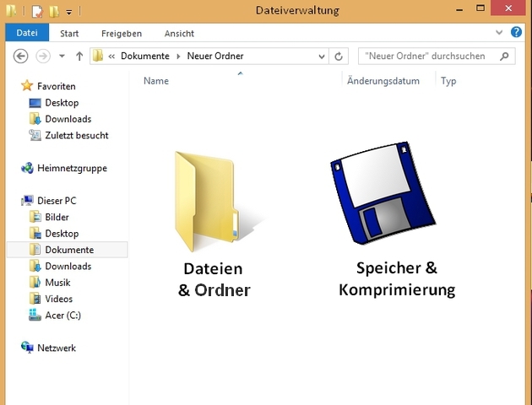The width and height of the screenshot is (532, 405).
Task: Open Desktop under Dieser PC
Action: coord(62,234)
